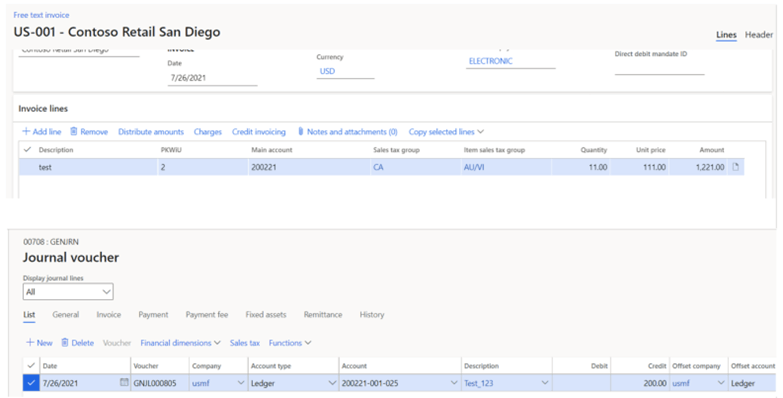Click the Offset account type Ledger cell
This screenshot has height=398, width=783.
tap(753, 383)
